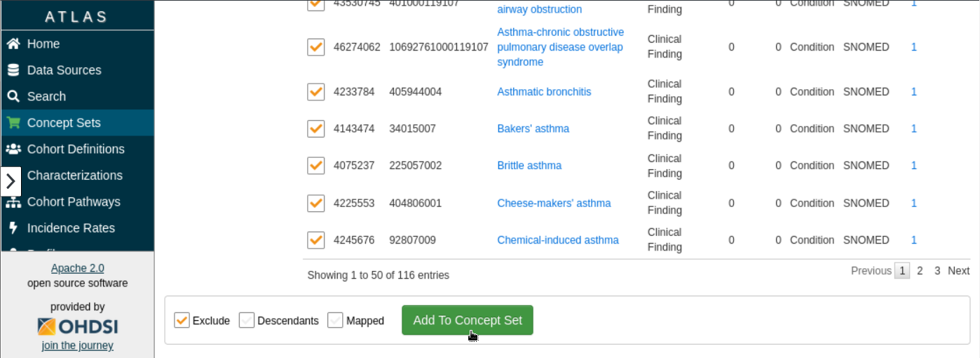
Task: Follow the join the journey link
Action: tap(77, 345)
